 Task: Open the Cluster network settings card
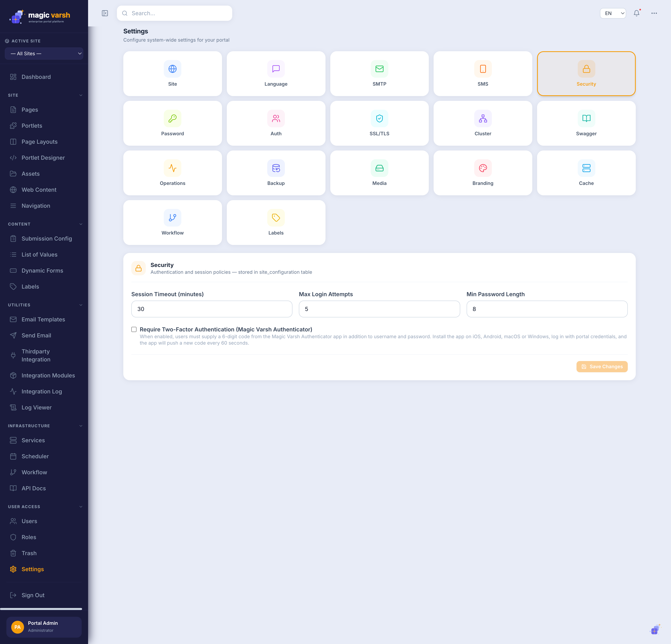483,123
